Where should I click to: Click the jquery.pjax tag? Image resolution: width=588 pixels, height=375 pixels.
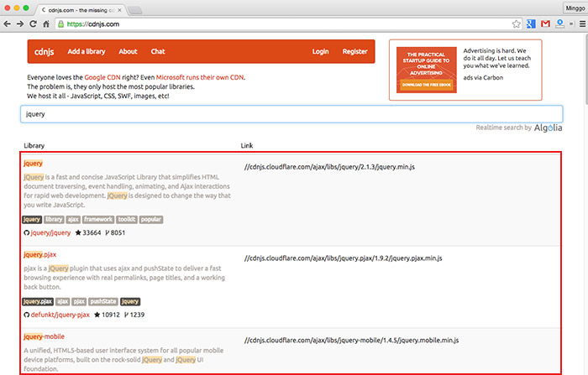(38, 301)
